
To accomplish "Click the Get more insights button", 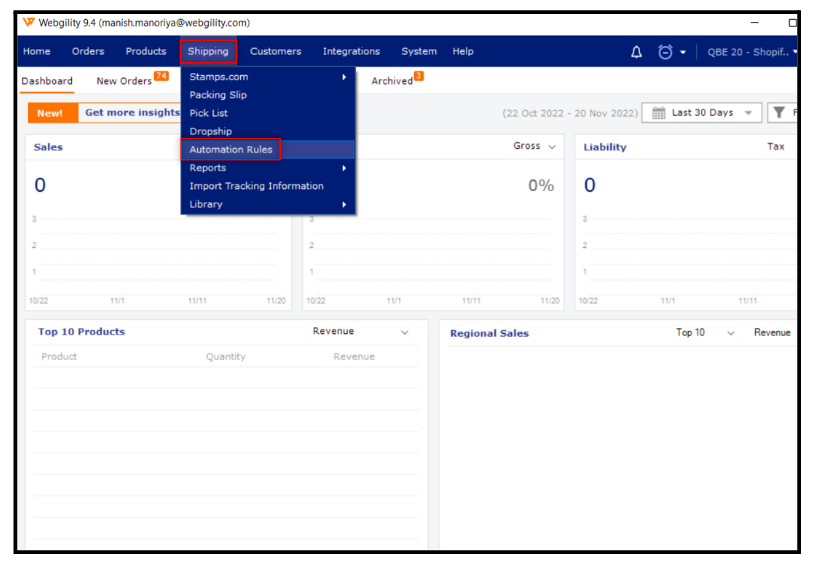I will [x=131, y=113].
